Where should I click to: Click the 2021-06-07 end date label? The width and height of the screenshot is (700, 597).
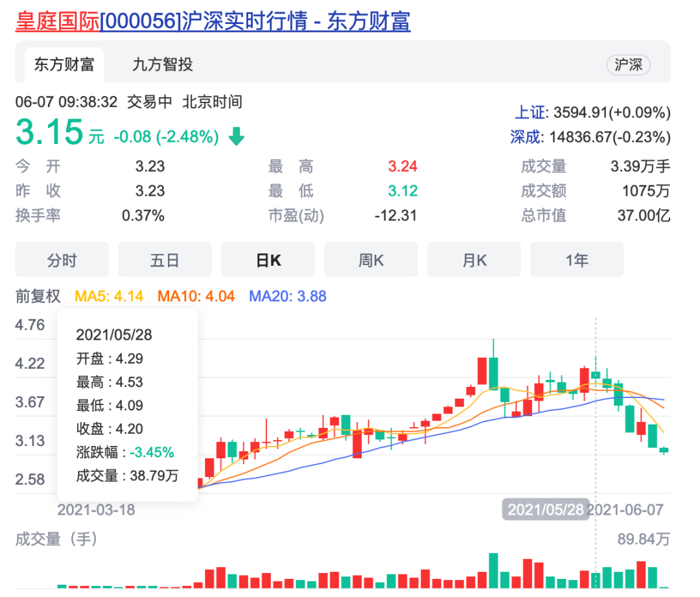point(626,509)
